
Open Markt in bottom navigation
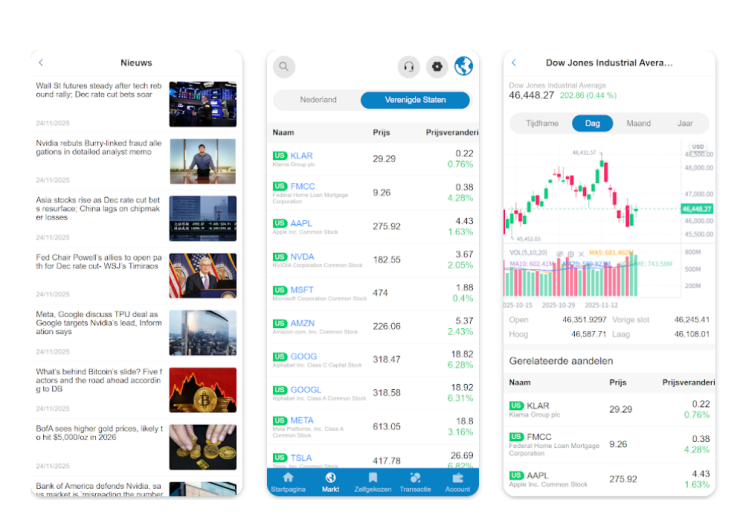tap(330, 482)
